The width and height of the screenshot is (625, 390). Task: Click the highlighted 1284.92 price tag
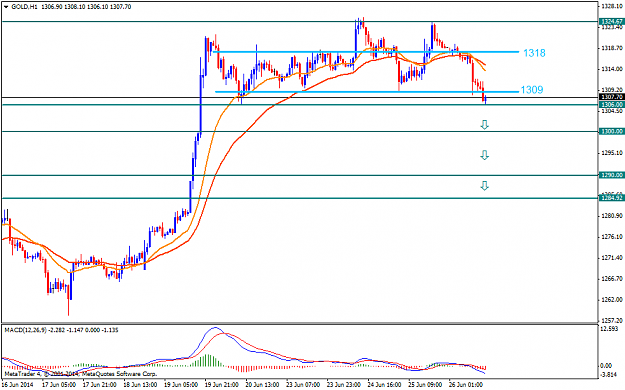click(x=612, y=198)
